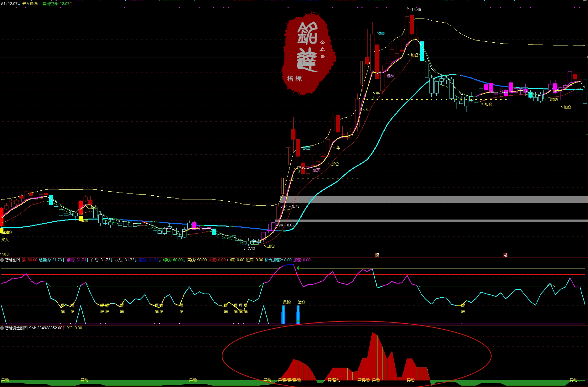This screenshot has height=387, width=588.
Task: Click the 买入持股 label in header
Action: [x=31, y=4]
